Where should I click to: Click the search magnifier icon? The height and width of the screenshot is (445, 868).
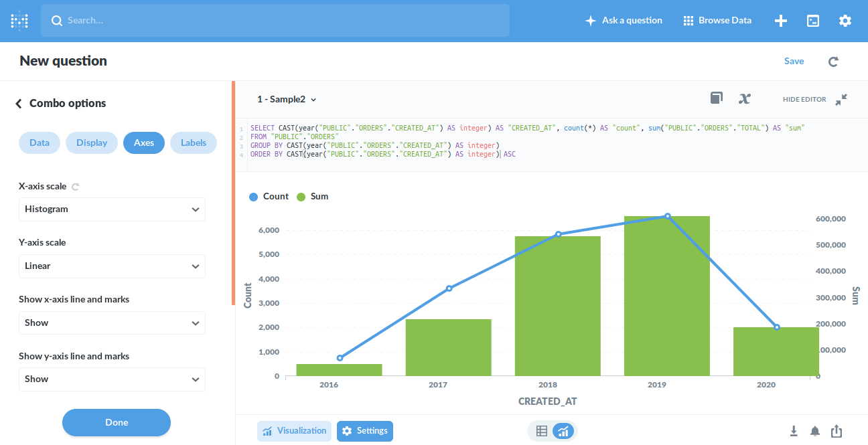pos(57,21)
